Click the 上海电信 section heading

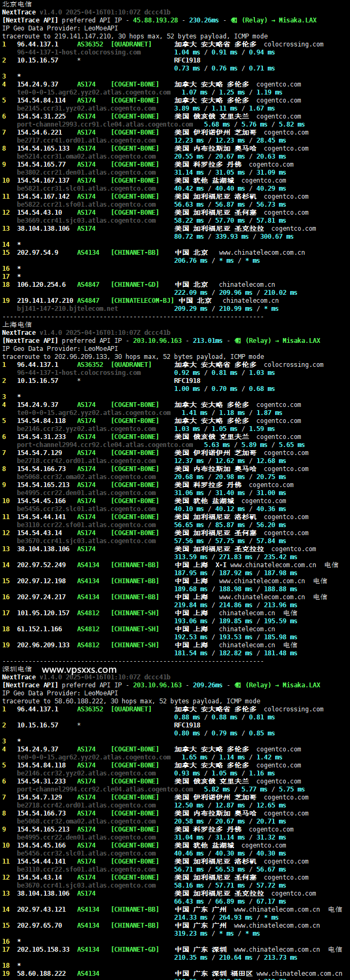17,324
